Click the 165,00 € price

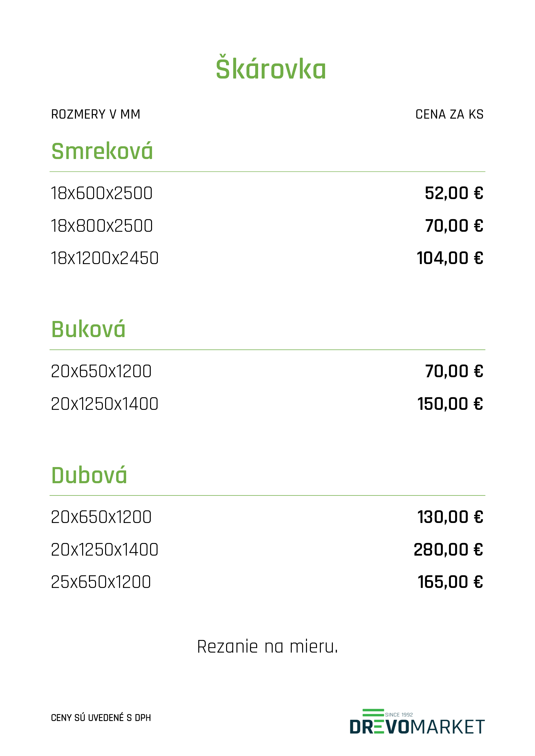tap(450, 582)
